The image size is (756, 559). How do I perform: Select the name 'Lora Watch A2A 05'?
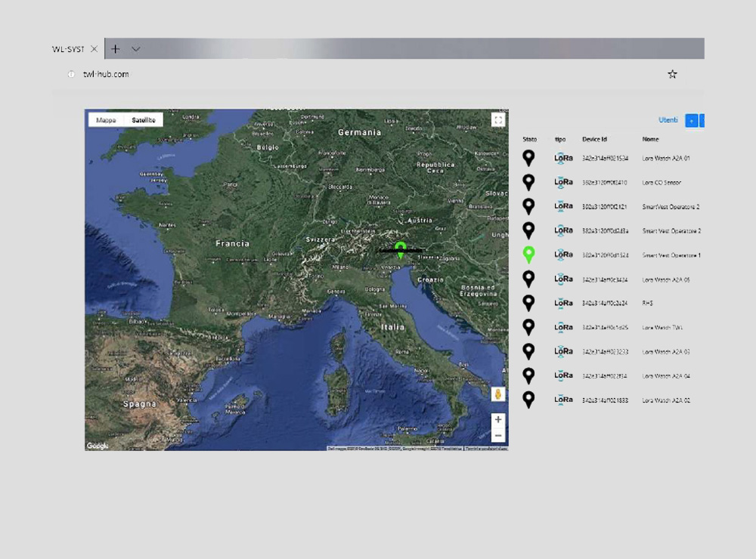click(666, 279)
